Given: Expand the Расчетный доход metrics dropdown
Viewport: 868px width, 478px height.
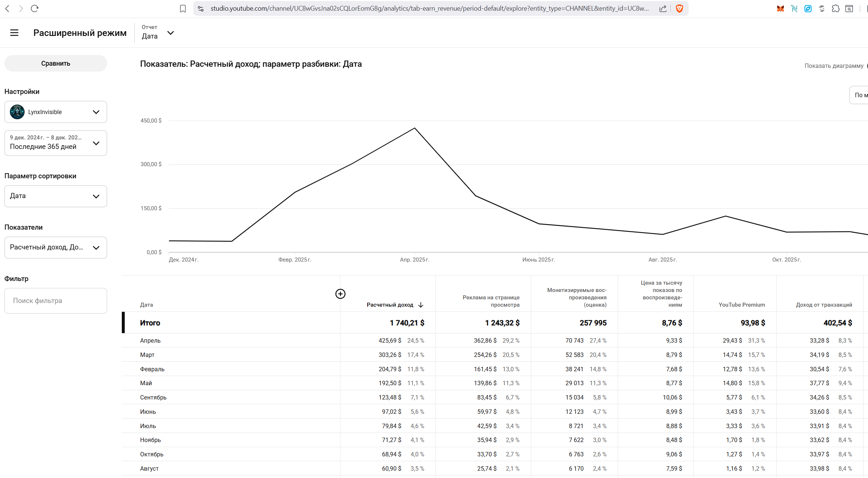Looking at the screenshot, I should 56,247.
